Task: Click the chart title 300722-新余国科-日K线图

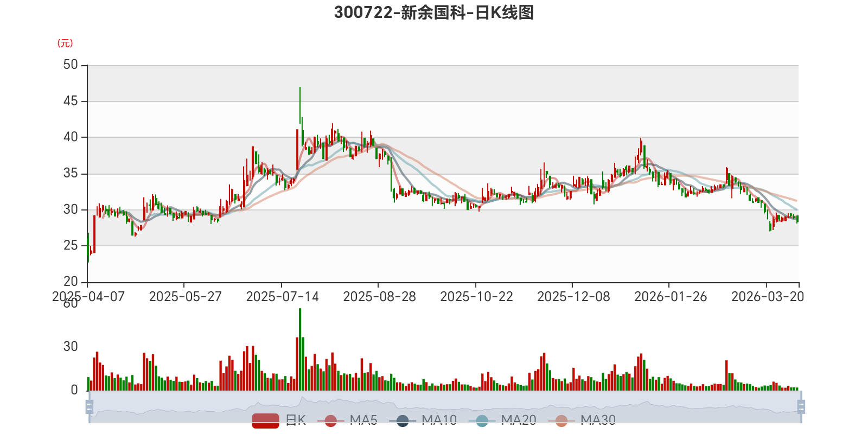Action: [x=434, y=12]
